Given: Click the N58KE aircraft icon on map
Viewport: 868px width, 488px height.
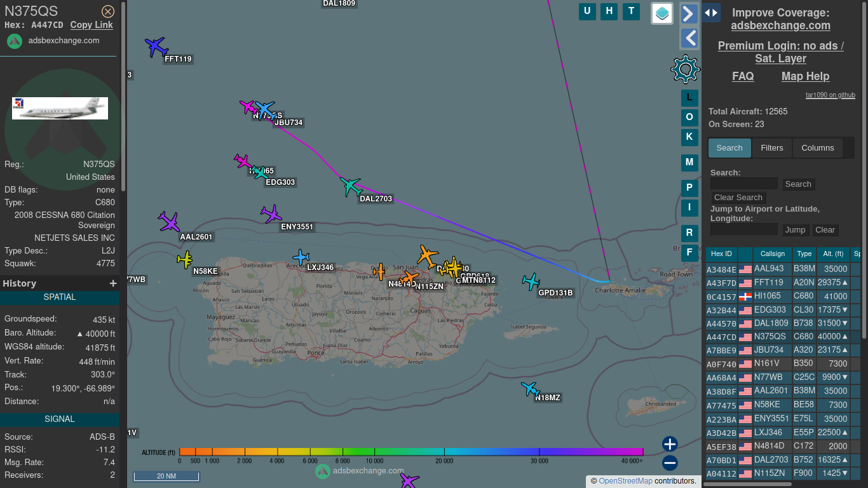Looking at the screenshot, I should click(185, 259).
